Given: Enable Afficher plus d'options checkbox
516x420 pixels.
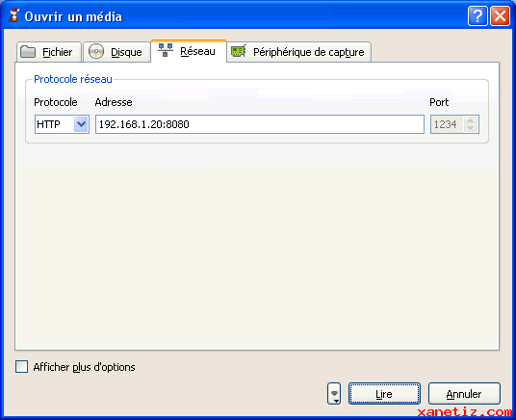Looking at the screenshot, I should coord(22,367).
